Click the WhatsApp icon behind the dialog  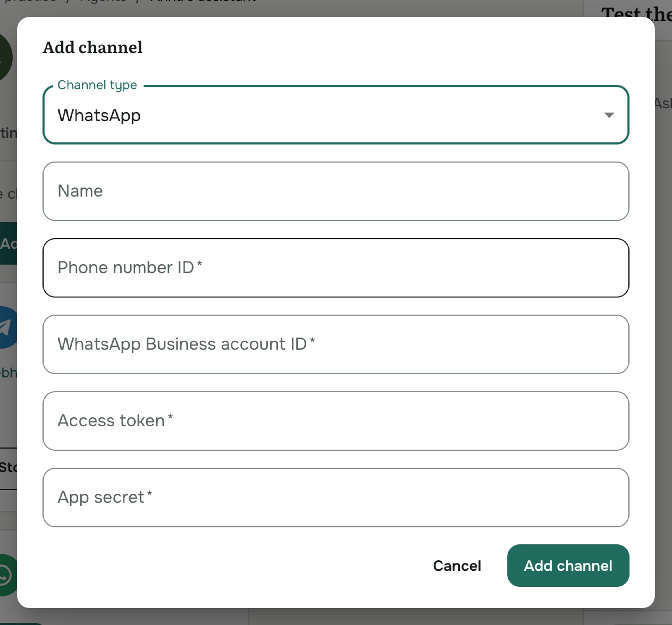[x=8, y=575]
